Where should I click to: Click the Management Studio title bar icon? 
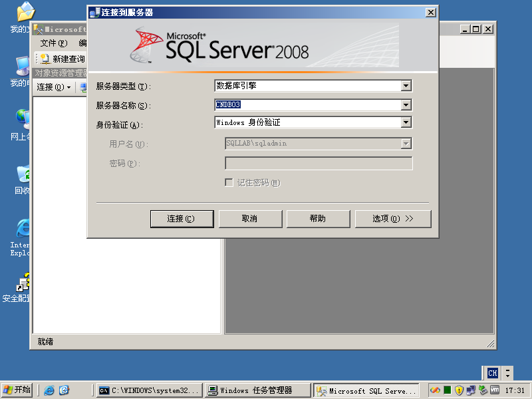[x=38, y=29]
